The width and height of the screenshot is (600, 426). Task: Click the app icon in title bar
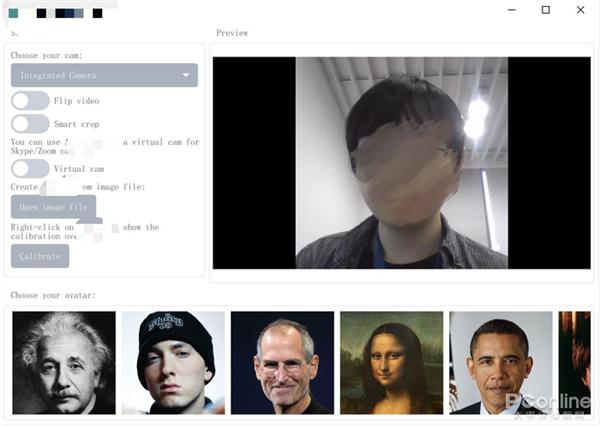pyautogui.click(x=13, y=13)
